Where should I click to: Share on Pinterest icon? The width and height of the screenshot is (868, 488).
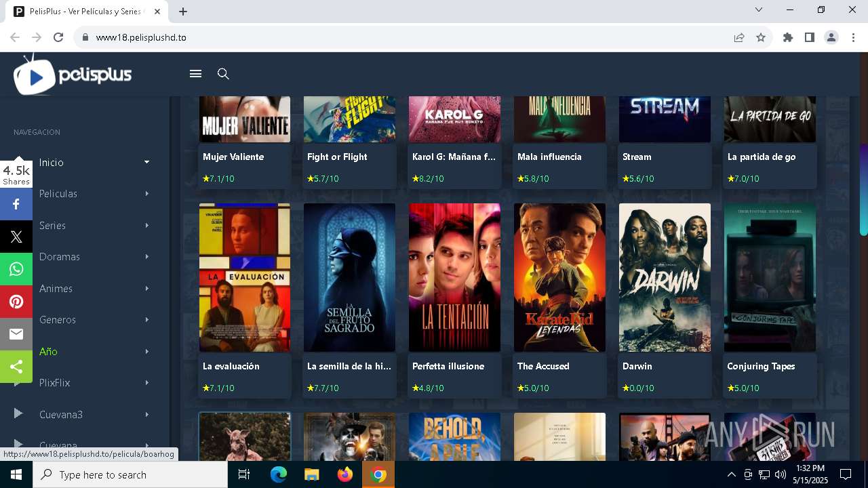(16, 302)
